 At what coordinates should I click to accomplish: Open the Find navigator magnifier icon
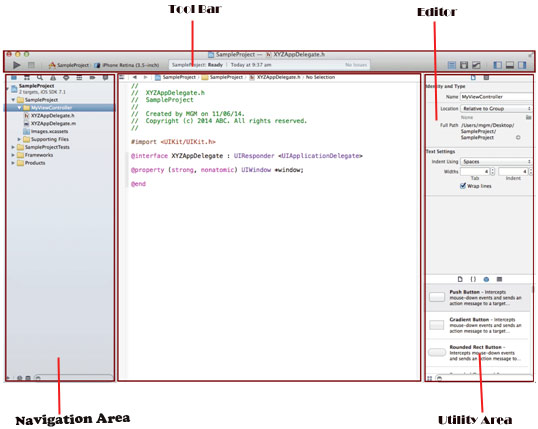tap(40, 78)
